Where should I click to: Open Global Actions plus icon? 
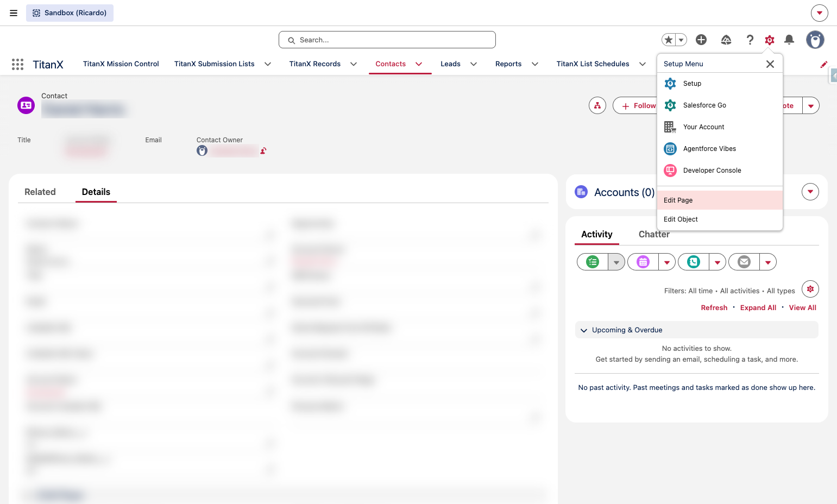coord(701,40)
